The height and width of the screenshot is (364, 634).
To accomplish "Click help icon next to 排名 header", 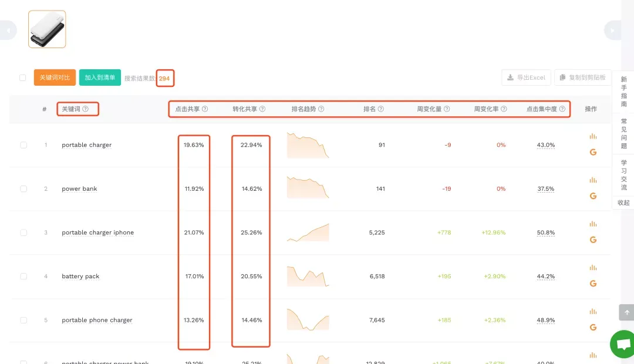I will pyautogui.click(x=381, y=109).
